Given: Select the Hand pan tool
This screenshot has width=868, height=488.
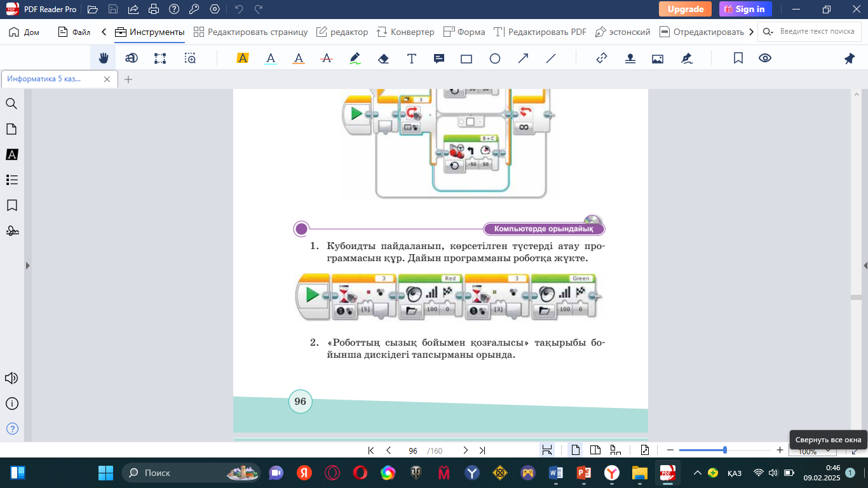Looking at the screenshot, I should [x=103, y=58].
